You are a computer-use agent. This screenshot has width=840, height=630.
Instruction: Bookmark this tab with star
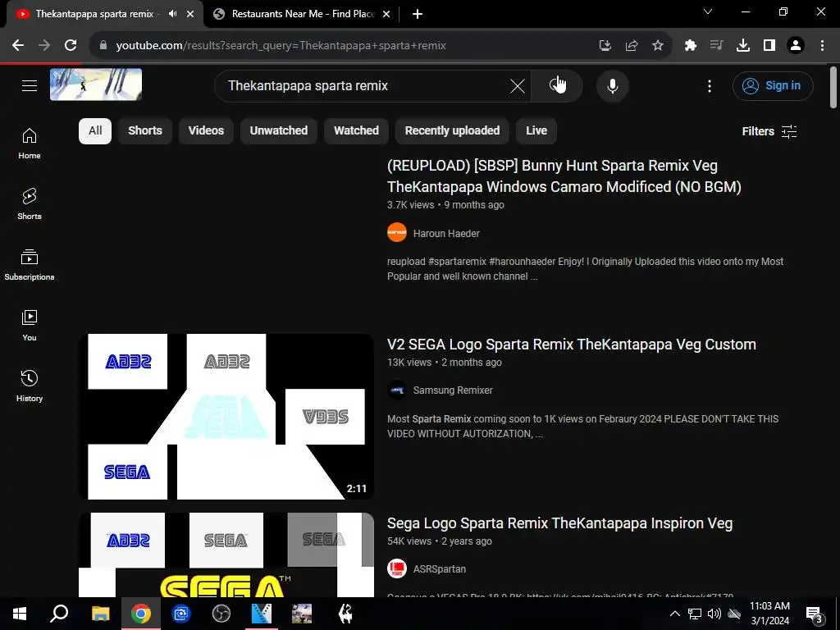658,46
